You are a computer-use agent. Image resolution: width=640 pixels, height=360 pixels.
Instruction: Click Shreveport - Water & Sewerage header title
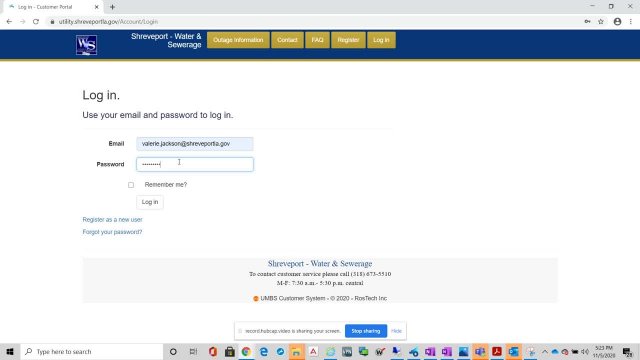tap(166, 40)
